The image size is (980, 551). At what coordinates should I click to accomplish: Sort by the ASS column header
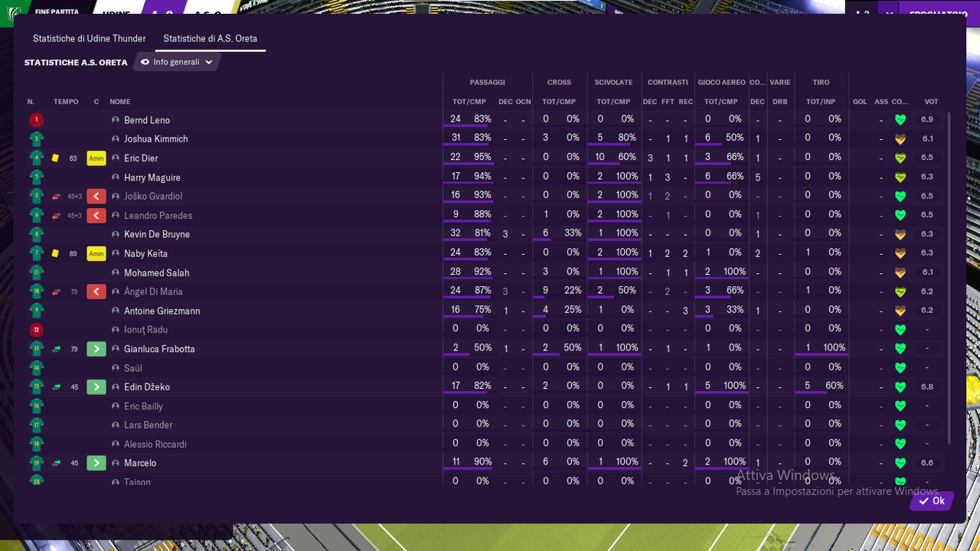pos(881,102)
